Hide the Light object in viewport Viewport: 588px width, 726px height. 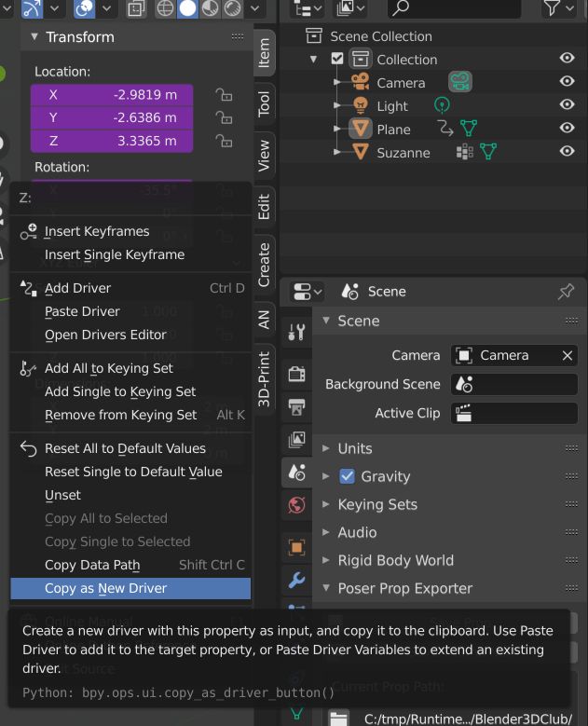pos(567,104)
